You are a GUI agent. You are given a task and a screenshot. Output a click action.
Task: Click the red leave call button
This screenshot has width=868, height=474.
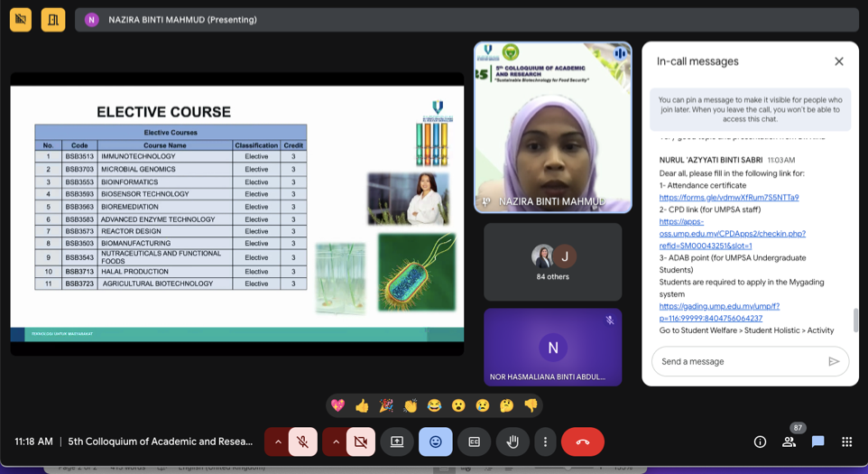(582, 441)
